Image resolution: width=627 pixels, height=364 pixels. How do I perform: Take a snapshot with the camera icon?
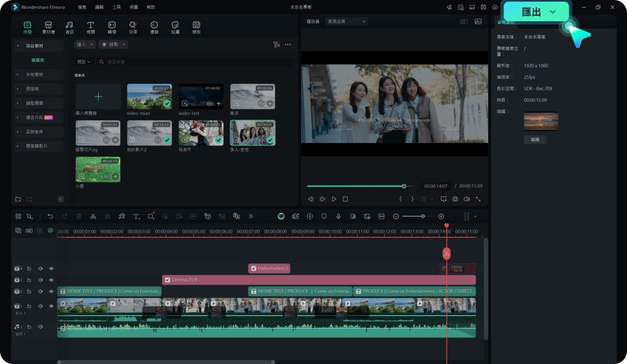(455, 199)
